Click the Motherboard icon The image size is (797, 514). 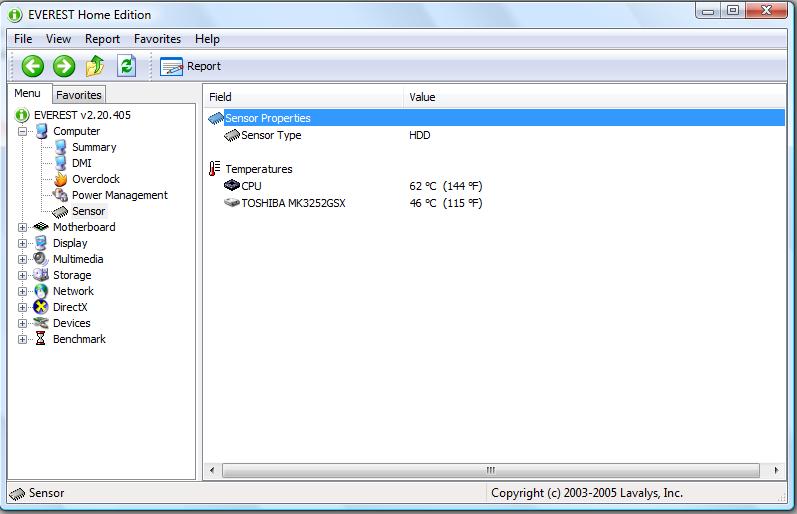click(41, 227)
